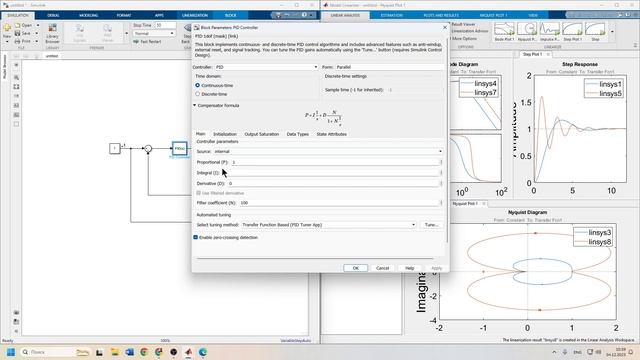640x360 pixels.
Task: Click the Stop Time field in Simulink
Action: tap(165, 25)
